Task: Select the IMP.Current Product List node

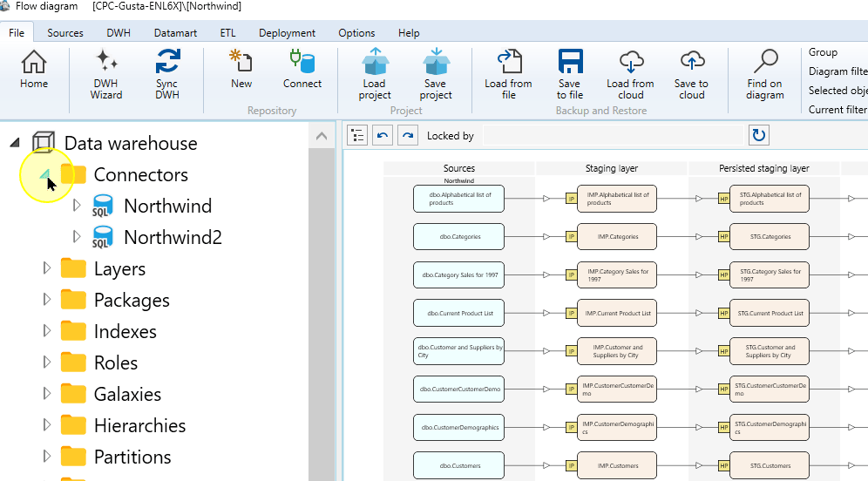Action: point(617,314)
